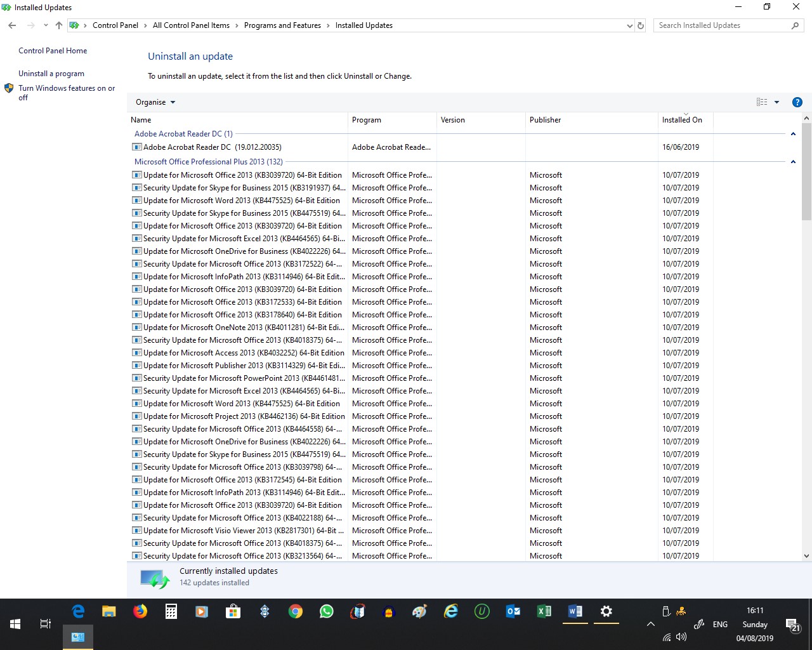The width and height of the screenshot is (812, 650).
Task: Open the Uninstall a program link
Action: [51, 74]
